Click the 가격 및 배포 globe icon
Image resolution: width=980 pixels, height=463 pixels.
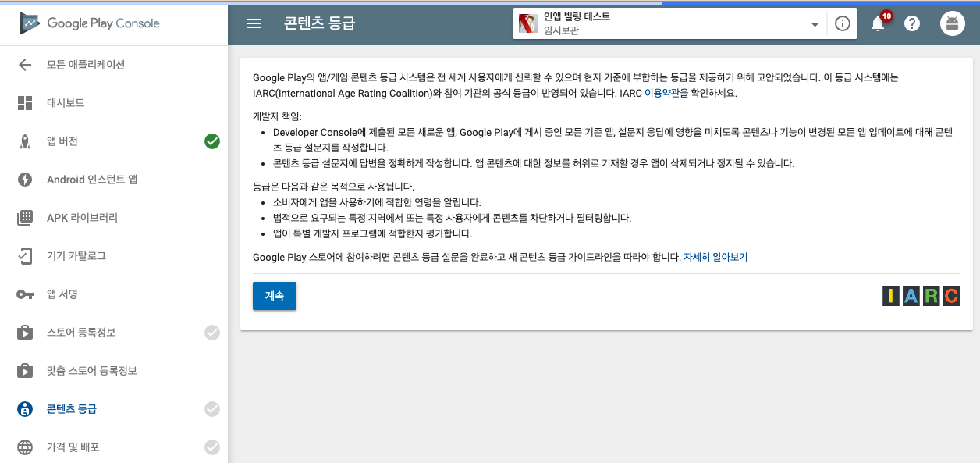click(25, 447)
